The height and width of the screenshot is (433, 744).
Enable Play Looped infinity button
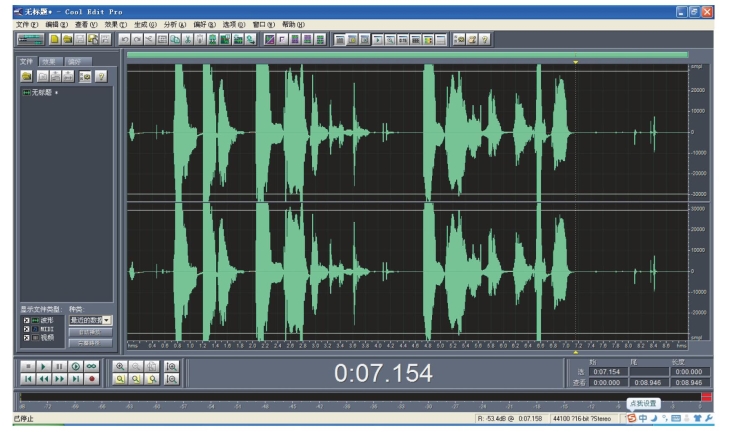click(91, 366)
